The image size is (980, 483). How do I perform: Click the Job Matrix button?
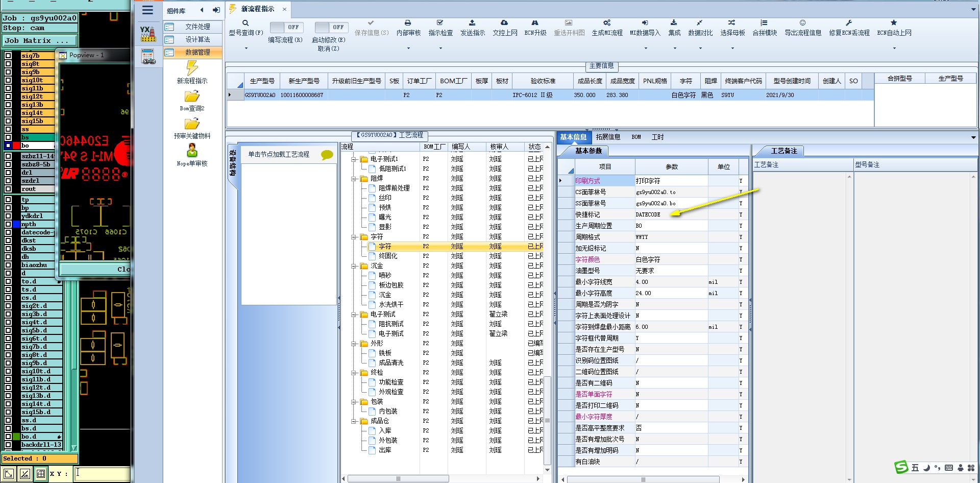coord(40,40)
